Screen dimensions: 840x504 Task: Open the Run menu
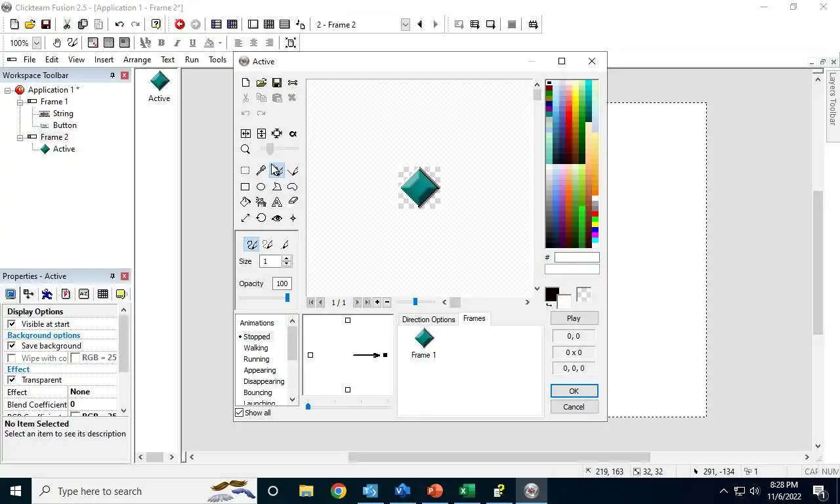coord(192,60)
